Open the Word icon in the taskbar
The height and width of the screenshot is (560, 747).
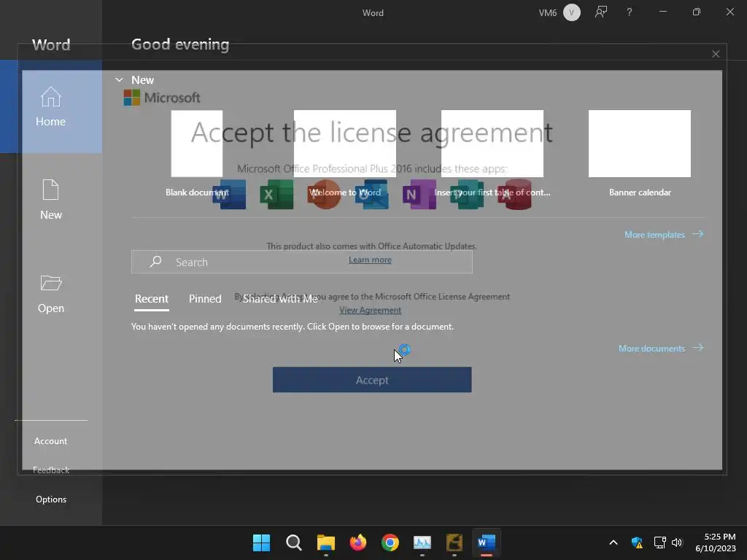(x=487, y=542)
